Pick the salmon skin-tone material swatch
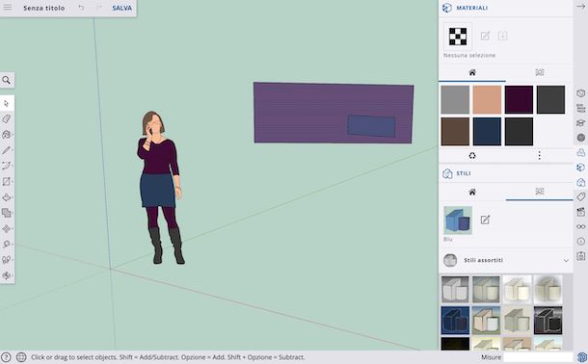588x364 pixels. pos(487,99)
